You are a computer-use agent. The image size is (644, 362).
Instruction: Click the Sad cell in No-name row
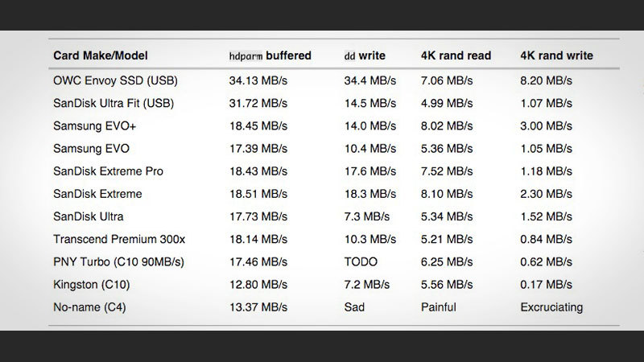pos(353,307)
